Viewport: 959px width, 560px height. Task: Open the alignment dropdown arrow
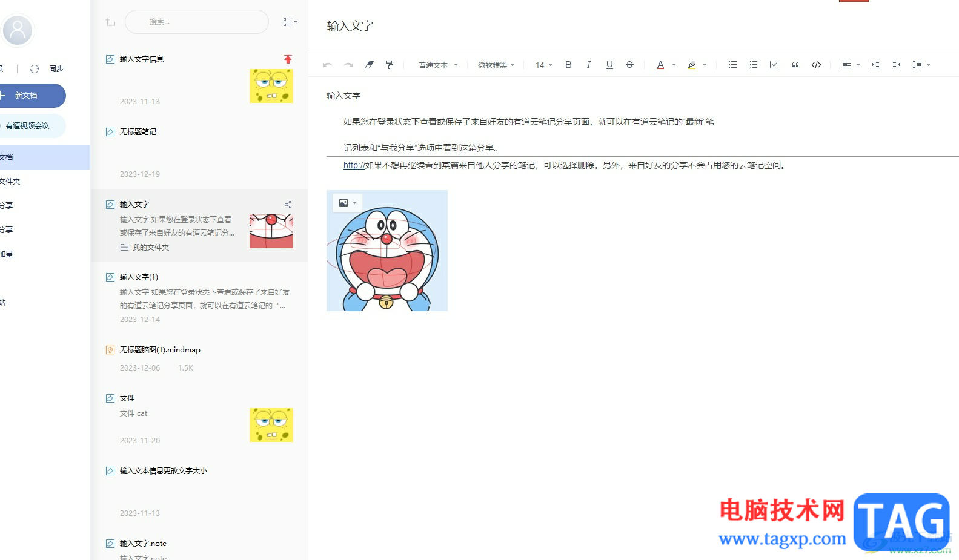(858, 65)
